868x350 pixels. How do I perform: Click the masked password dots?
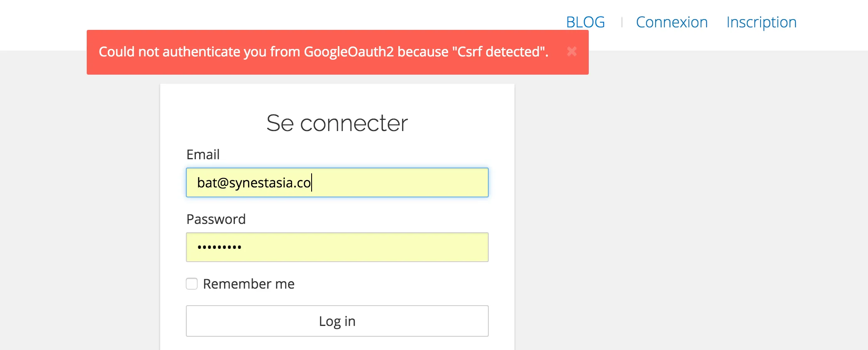(x=219, y=247)
